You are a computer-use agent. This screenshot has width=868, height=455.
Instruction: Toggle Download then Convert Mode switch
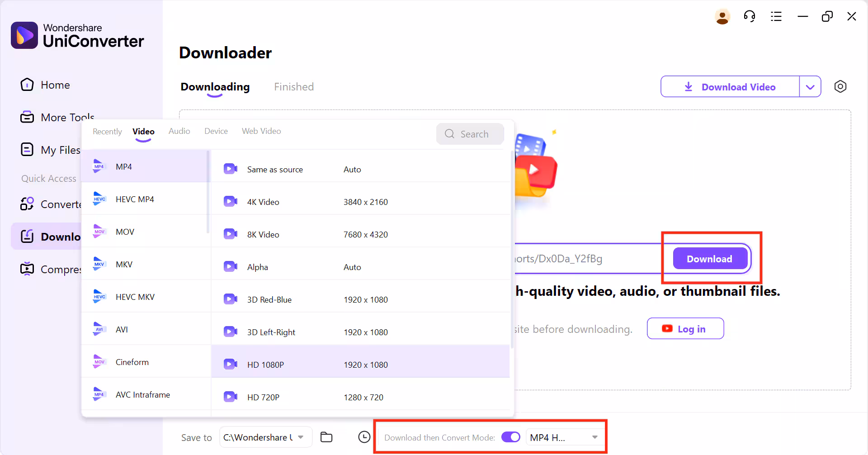point(511,437)
